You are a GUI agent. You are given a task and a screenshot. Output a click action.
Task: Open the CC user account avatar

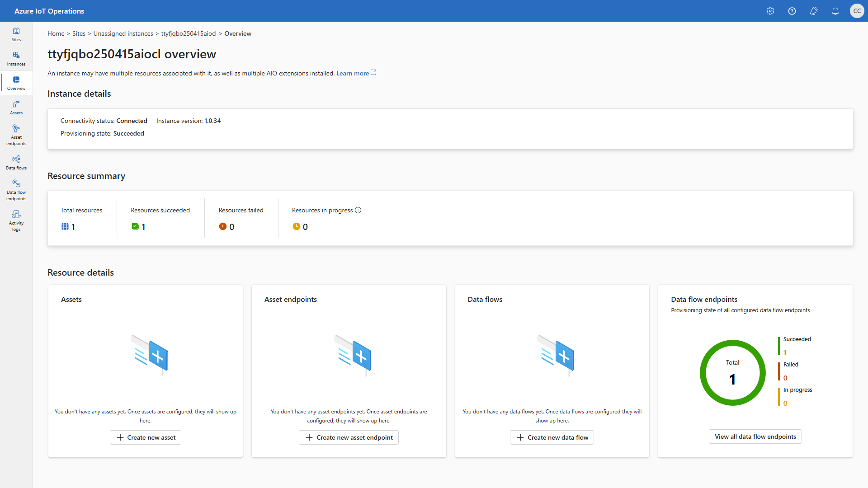857,11
